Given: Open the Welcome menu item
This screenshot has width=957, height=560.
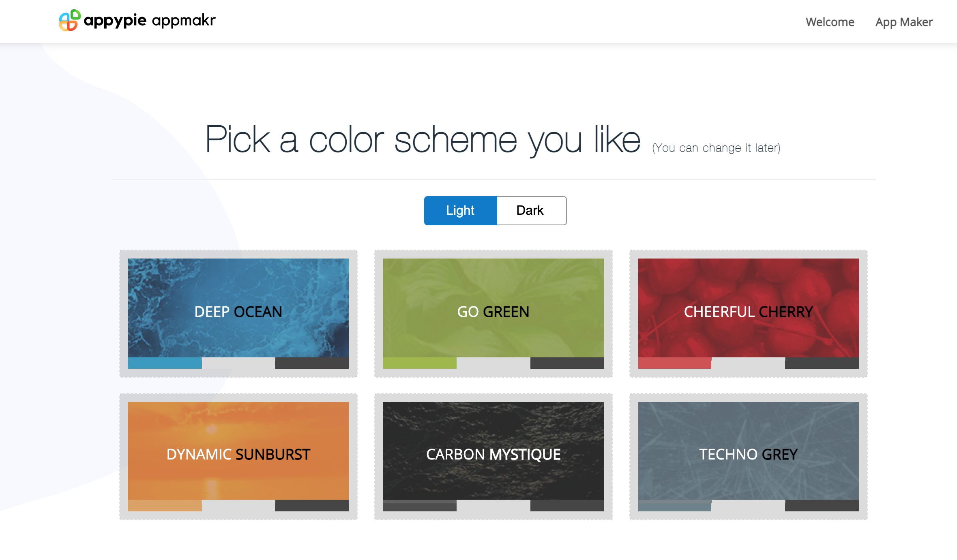Looking at the screenshot, I should 830,22.
